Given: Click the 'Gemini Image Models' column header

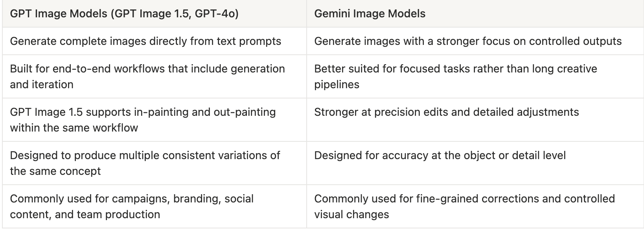Looking at the screenshot, I should point(370,14).
